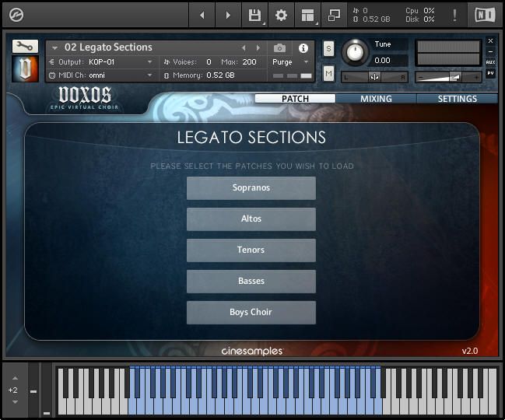Click the VOXOS Epic Virtual Choir logo

[x=85, y=98]
